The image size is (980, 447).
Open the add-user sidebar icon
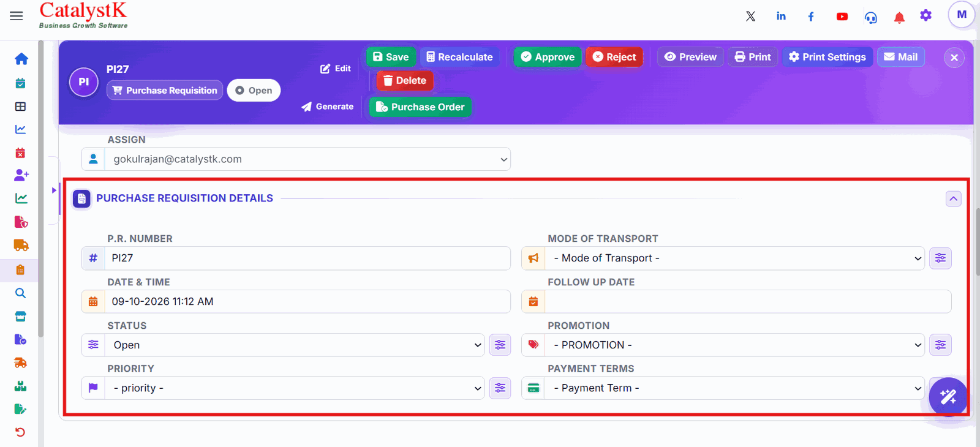pyautogui.click(x=21, y=175)
